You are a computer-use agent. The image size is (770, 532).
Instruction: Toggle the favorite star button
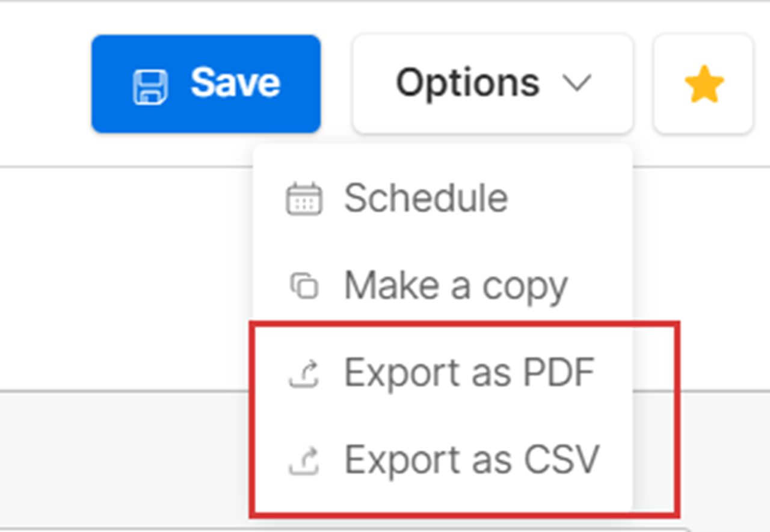click(x=703, y=84)
